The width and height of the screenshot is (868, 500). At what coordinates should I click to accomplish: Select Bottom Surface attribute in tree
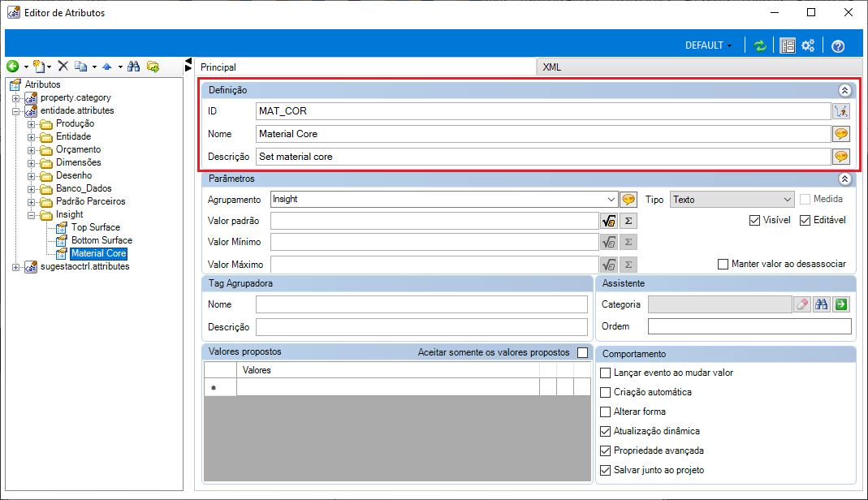click(101, 240)
